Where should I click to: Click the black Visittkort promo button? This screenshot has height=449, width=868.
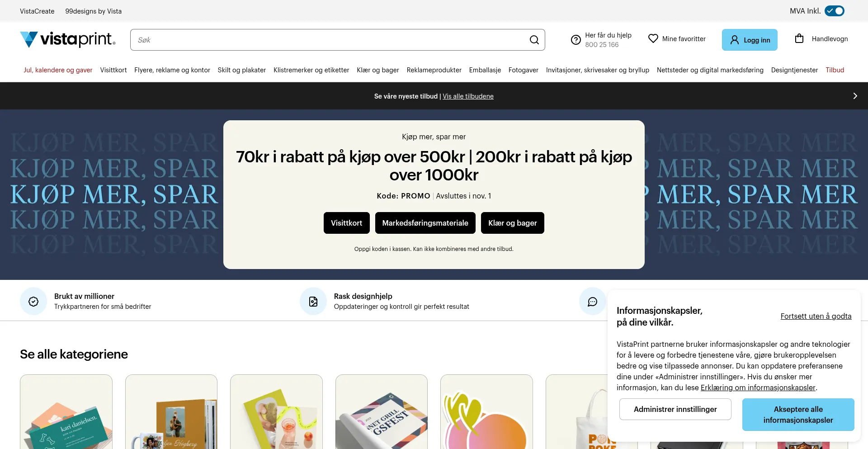click(347, 223)
